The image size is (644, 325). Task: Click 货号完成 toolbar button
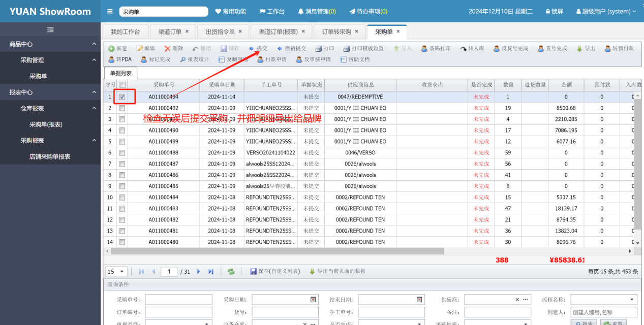tap(552, 49)
